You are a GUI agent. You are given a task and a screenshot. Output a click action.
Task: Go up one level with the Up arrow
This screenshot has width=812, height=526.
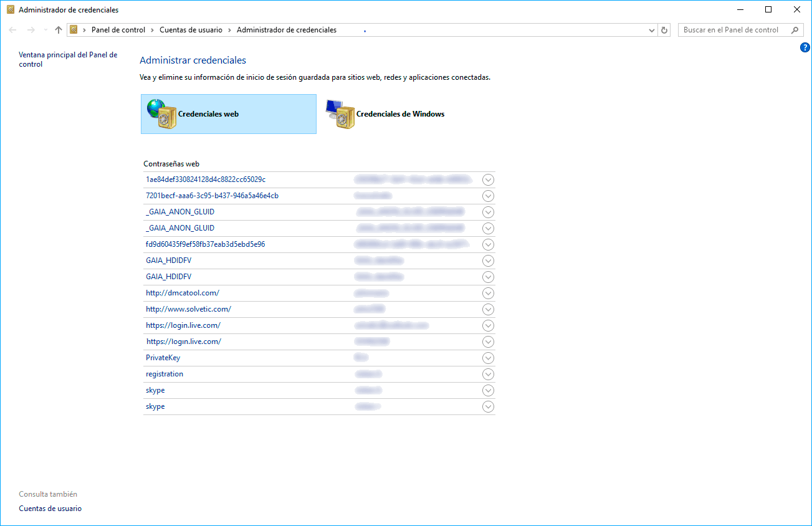click(x=59, y=30)
